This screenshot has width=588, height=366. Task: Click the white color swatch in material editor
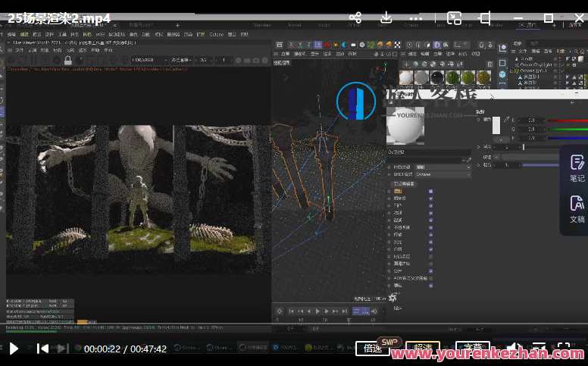point(497,125)
